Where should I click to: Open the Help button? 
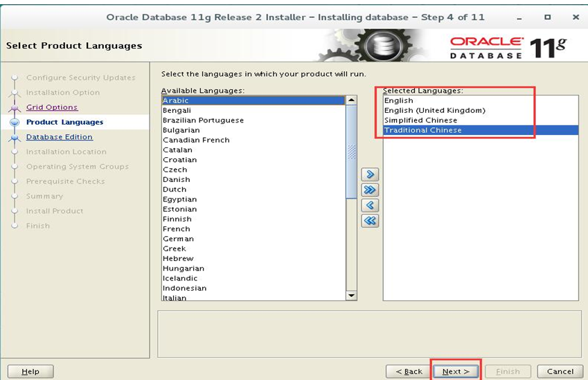tap(30, 372)
